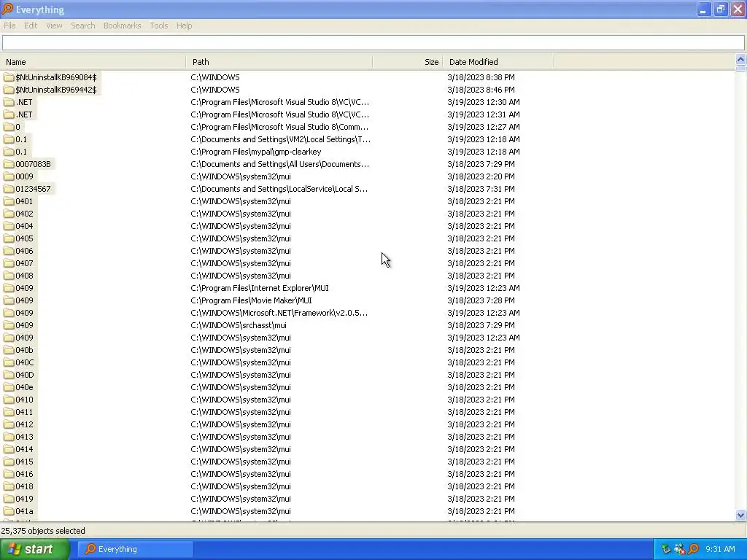Select folder icon of 0409 in Internet Explorer\MUI

point(9,287)
